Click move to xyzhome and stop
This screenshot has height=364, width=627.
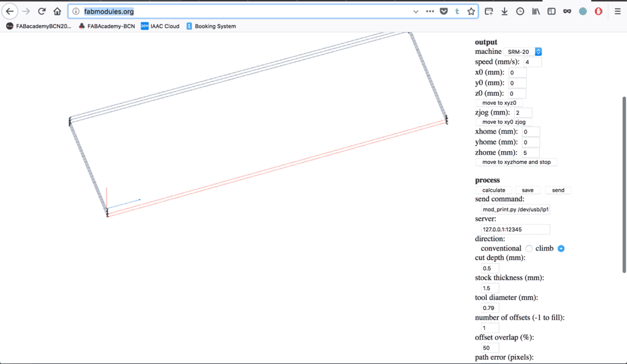click(515, 162)
